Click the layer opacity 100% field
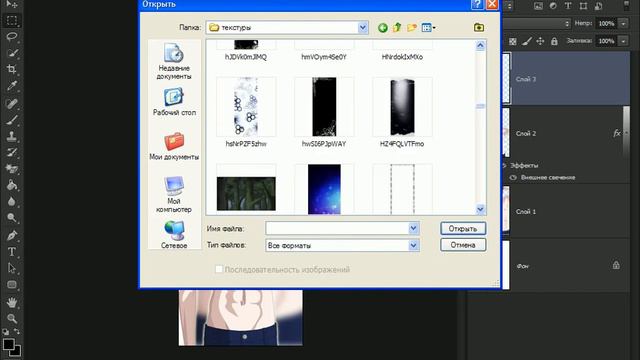This screenshot has height=360, width=640. tap(607, 24)
